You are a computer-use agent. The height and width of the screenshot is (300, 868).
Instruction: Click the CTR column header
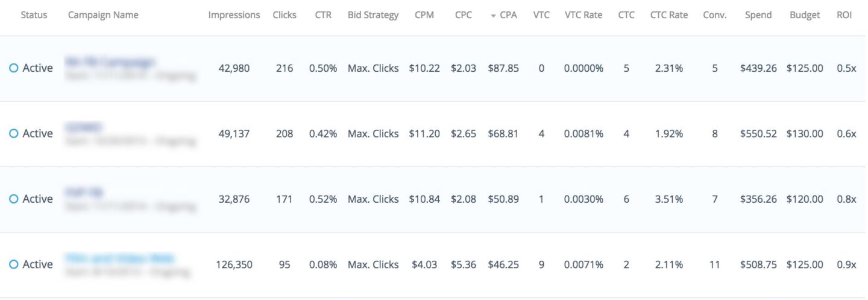point(323,15)
